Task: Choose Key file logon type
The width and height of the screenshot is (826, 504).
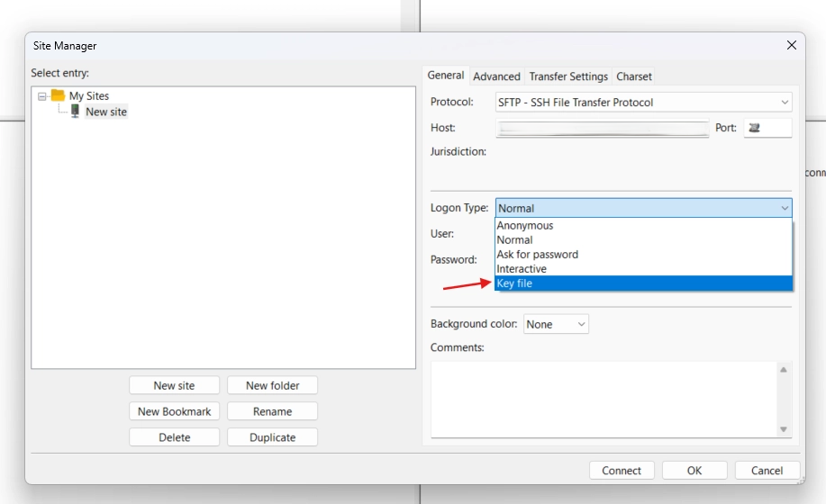Action: [x=643, y=283]
